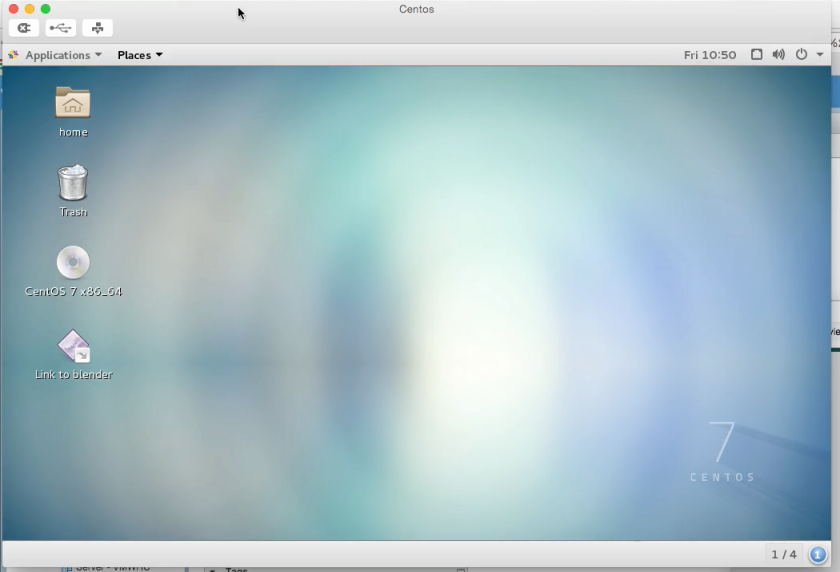Maximize the Centos window with green button
The image size is (840, 572).
46,9
